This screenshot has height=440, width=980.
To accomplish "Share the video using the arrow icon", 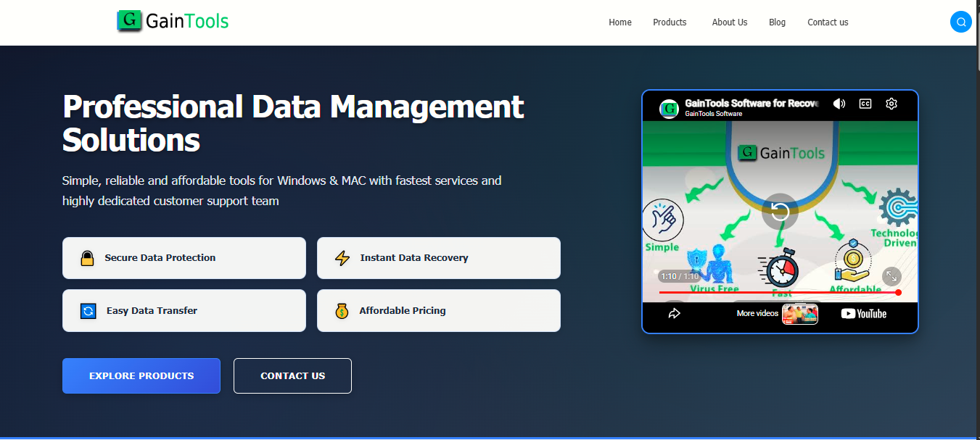I will click(674, 314).
